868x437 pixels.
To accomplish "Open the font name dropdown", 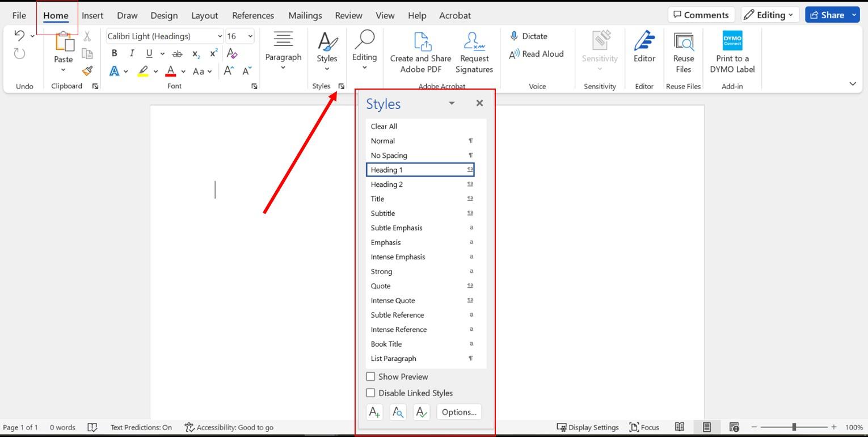I will [x=220, y=36].
